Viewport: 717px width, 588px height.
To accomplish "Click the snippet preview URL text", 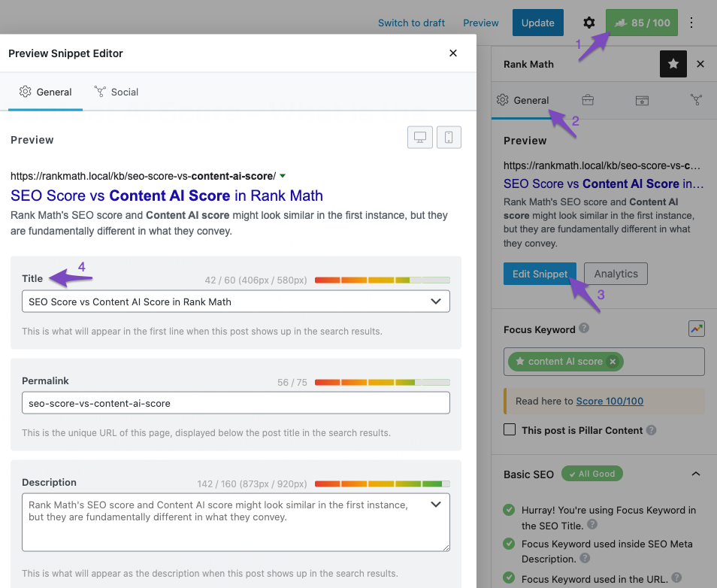I will click(x=143, y=176).
